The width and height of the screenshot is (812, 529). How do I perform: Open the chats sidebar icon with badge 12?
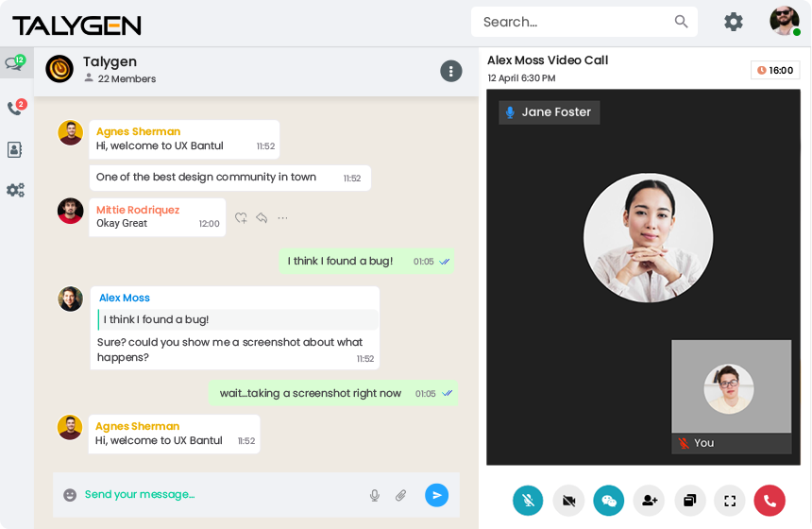(15, 62)
